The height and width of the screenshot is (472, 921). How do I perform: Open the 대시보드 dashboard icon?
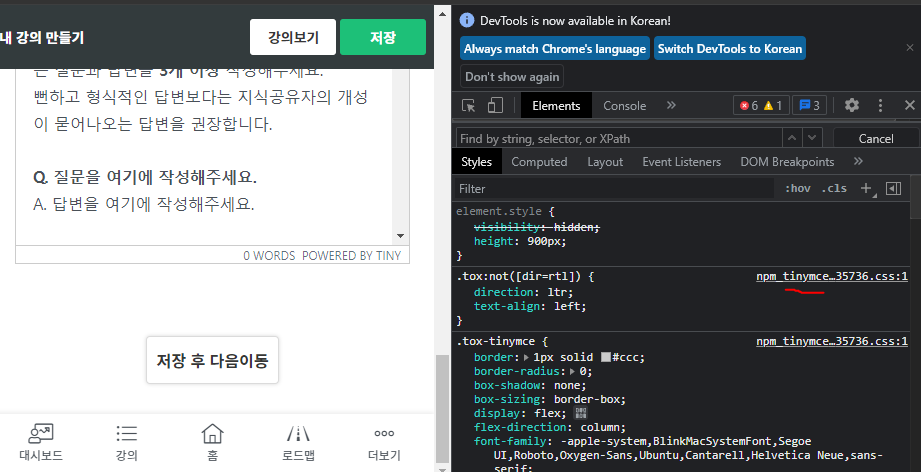[x=42, y=433]
